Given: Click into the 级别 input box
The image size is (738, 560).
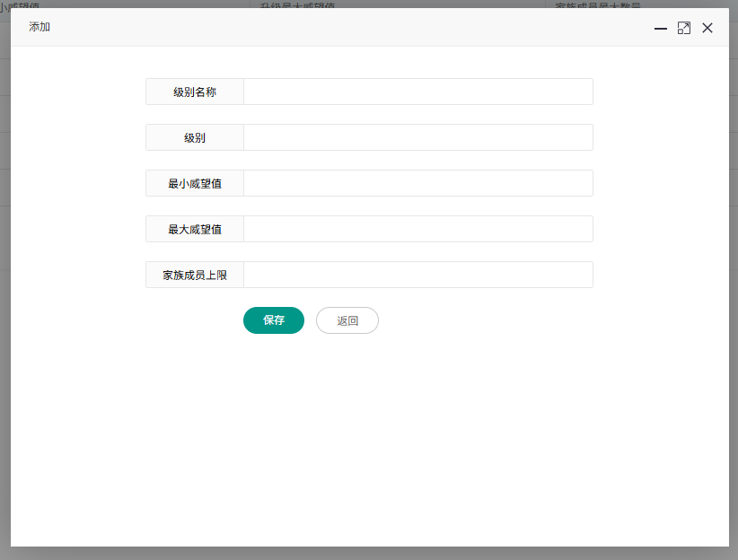Looking at the screenshot, I should (417, 137).
